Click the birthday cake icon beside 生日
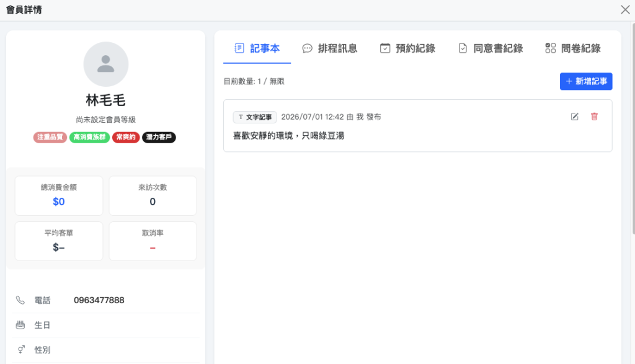 tap(20, 325)
